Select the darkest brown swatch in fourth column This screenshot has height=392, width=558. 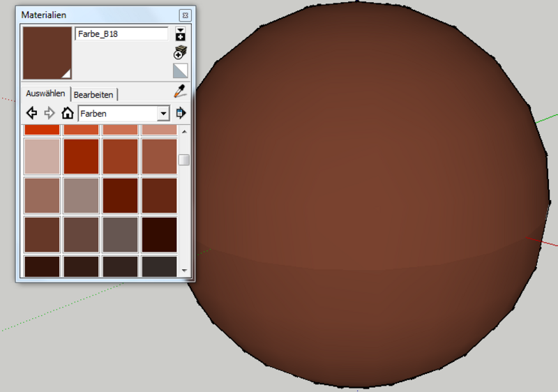point(159,234)
